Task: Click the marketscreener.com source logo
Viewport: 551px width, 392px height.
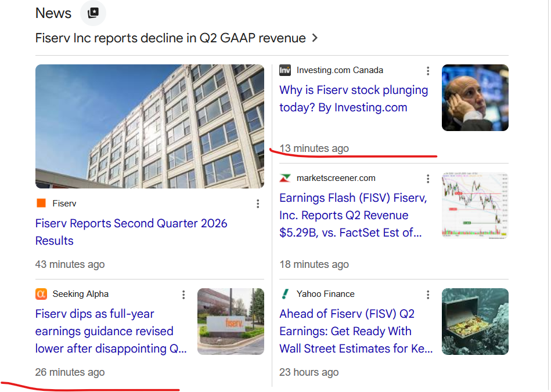Action: coord(285,178)
